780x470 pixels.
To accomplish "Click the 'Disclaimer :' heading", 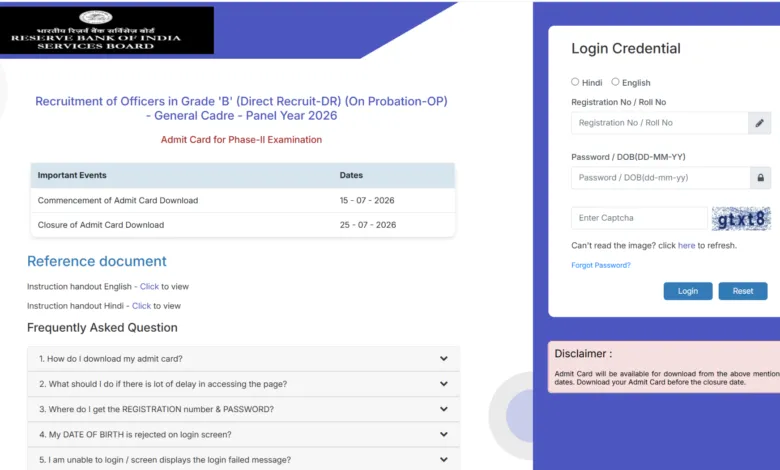I will [583, 354].
